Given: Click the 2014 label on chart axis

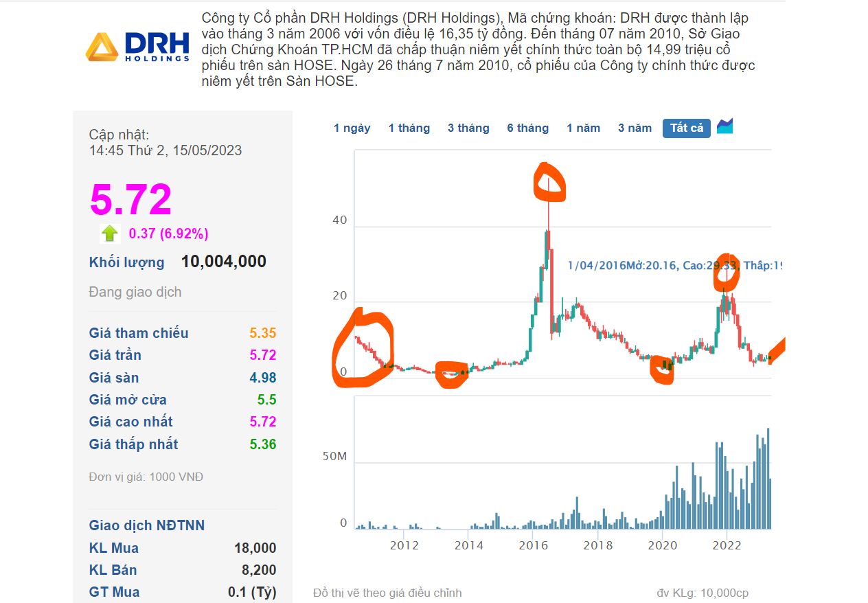Looking at the screenshot, I should tap(469, 545).
